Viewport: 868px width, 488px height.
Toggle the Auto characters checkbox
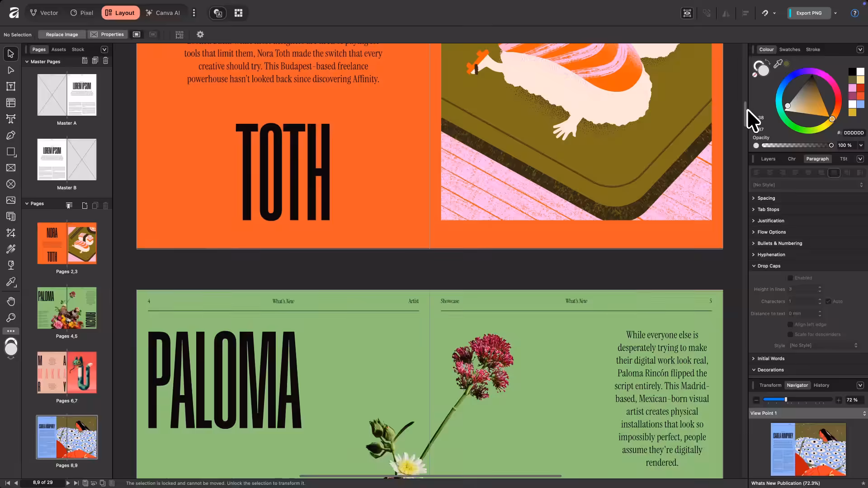pos(828,301)
